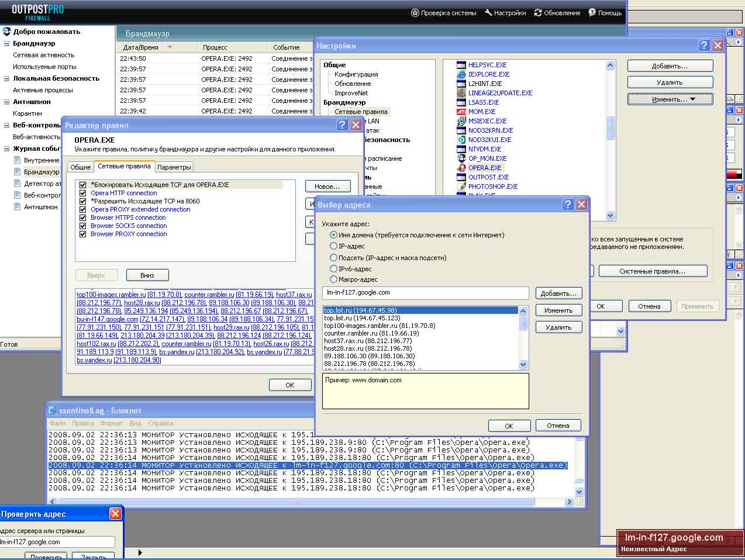Screen dimensions: 745x560
Task: Open Outpost help question icon
Action: pos(592,13)
